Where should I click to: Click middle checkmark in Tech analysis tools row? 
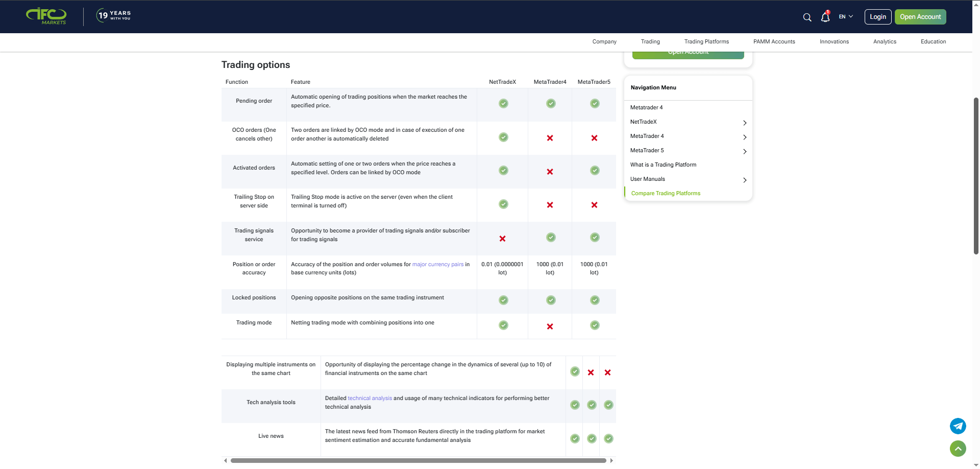click(592, 405)
